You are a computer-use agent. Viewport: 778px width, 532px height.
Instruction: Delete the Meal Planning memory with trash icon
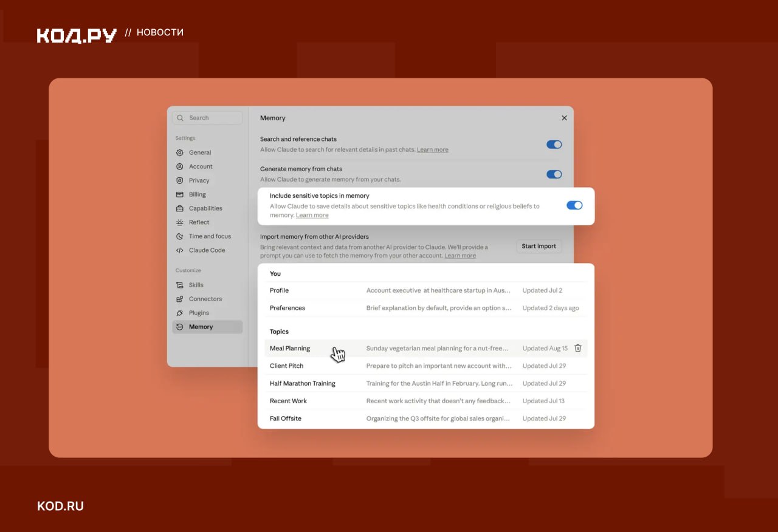[x=578, y=348]
